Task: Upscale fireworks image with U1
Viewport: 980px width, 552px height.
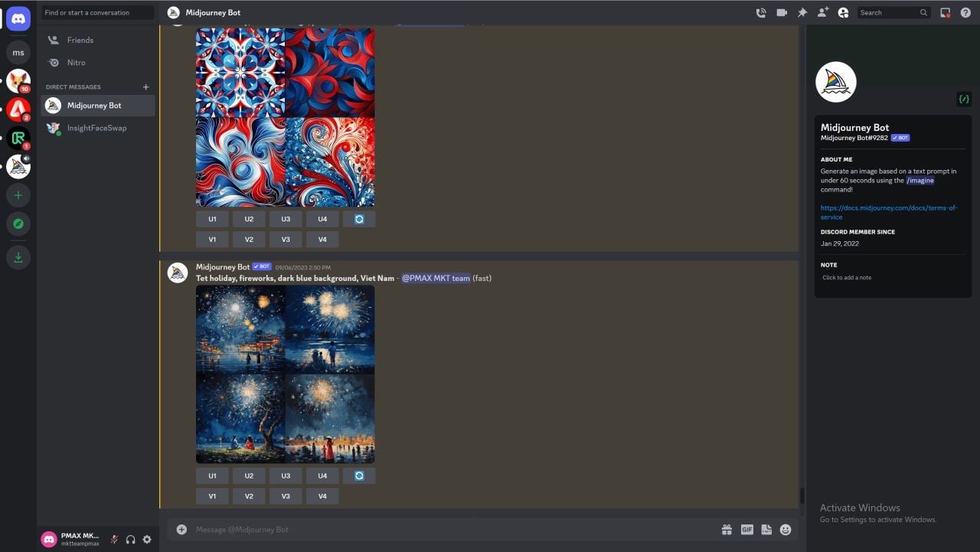Action: 212,475
